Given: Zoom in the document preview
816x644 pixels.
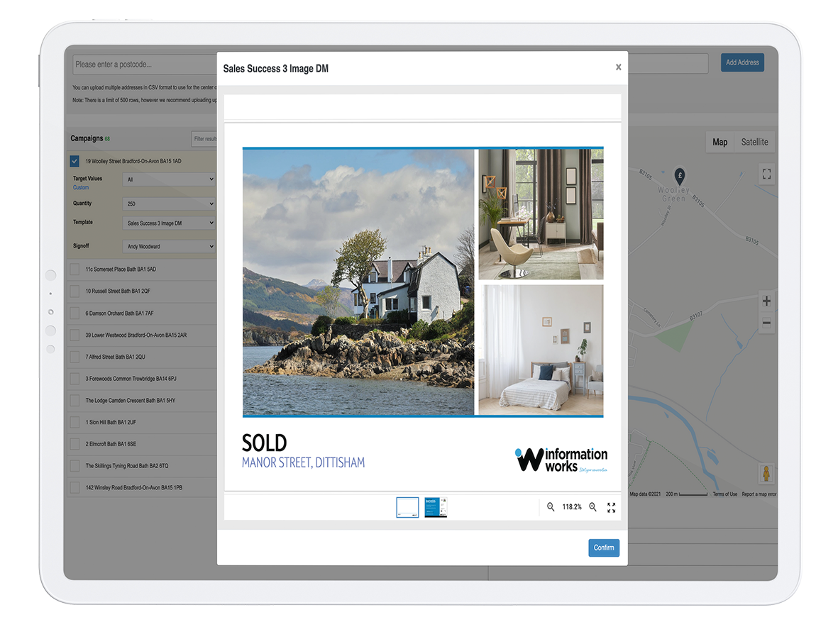Looking at the screenshot, I should tap(593, 507).
